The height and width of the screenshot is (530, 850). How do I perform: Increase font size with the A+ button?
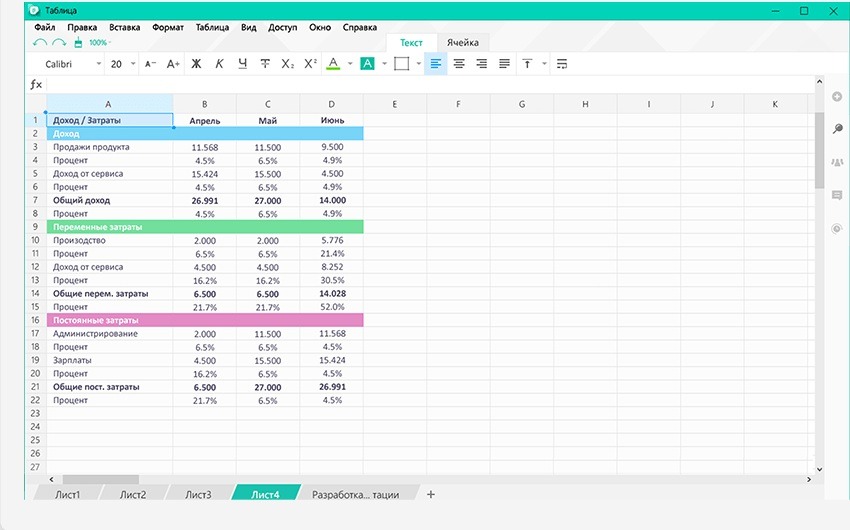[173, 64]
